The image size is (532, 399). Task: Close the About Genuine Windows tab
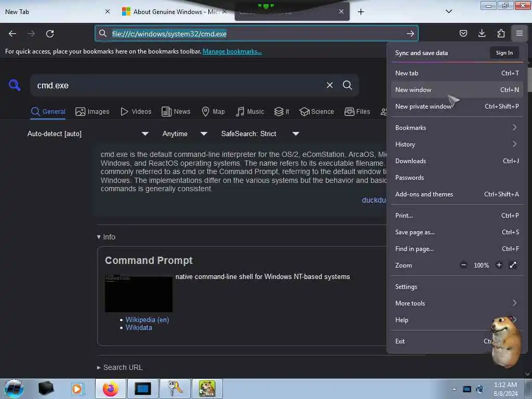[224, 11]
